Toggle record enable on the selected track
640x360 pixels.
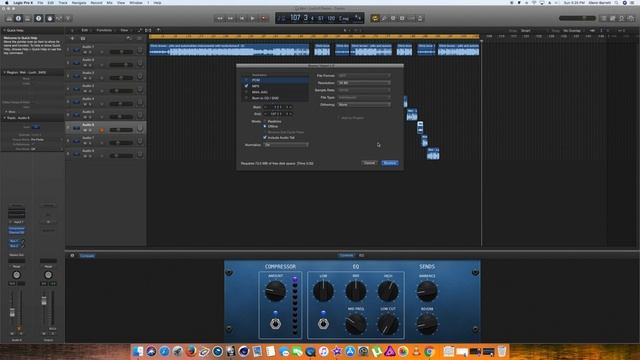(102, 130)
